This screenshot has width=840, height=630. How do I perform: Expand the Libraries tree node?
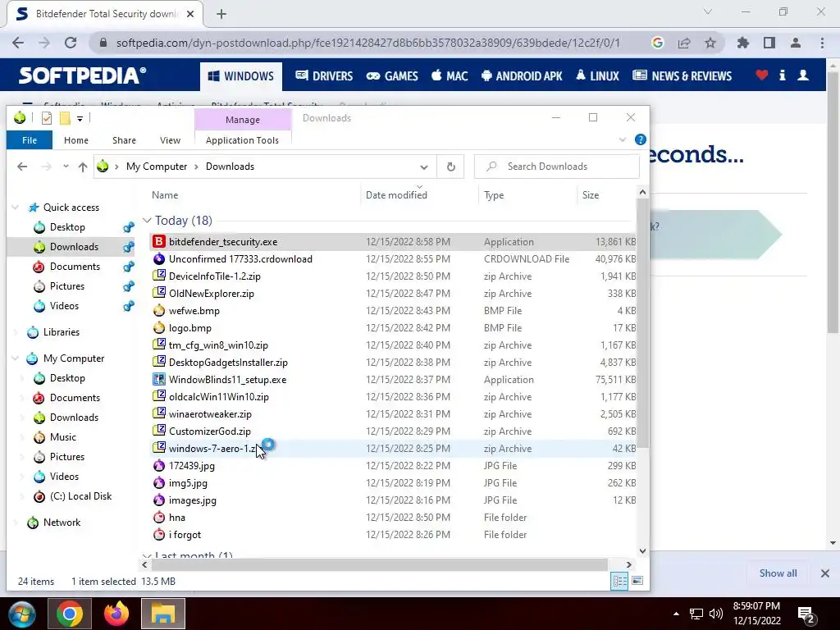pos(16,332)
